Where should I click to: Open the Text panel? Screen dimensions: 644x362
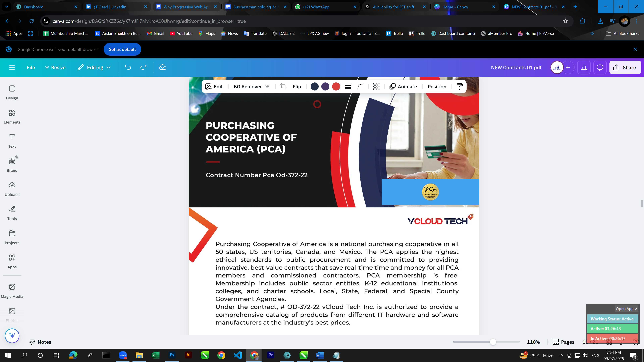pyautogui.click(x=12, y=141)
